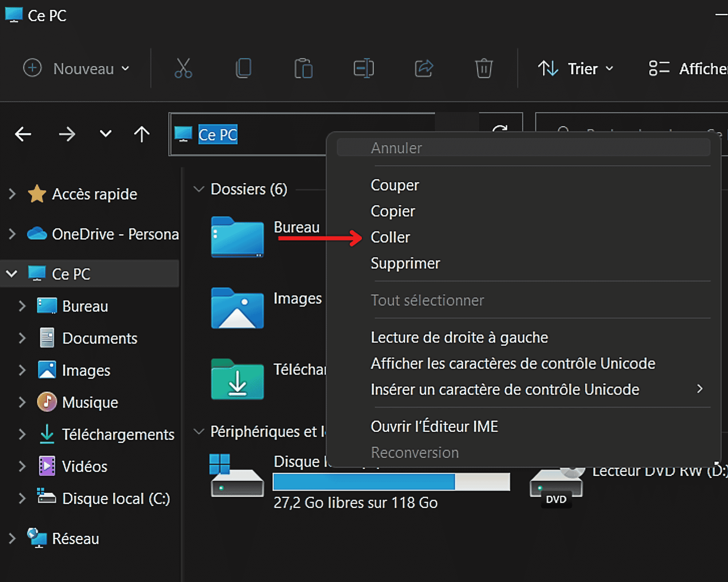This screenshot has width=728, height=582.
Task: Select Lecture de droite à gauche
Action: [459, 338]
